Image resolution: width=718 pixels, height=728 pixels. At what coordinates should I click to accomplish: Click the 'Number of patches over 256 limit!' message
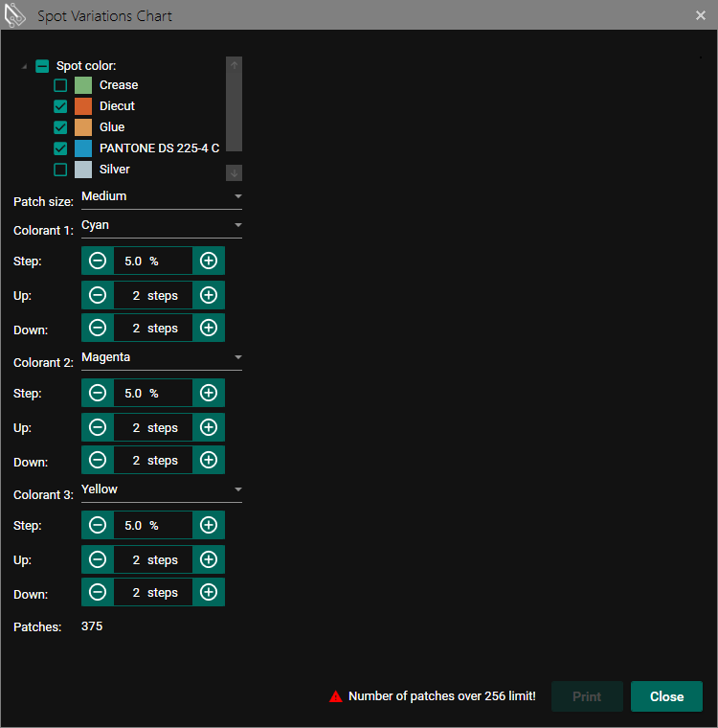click(442, 696)
